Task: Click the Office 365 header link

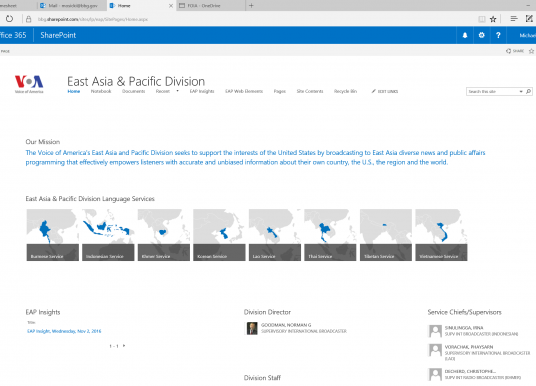Action: tap(13, 35)
